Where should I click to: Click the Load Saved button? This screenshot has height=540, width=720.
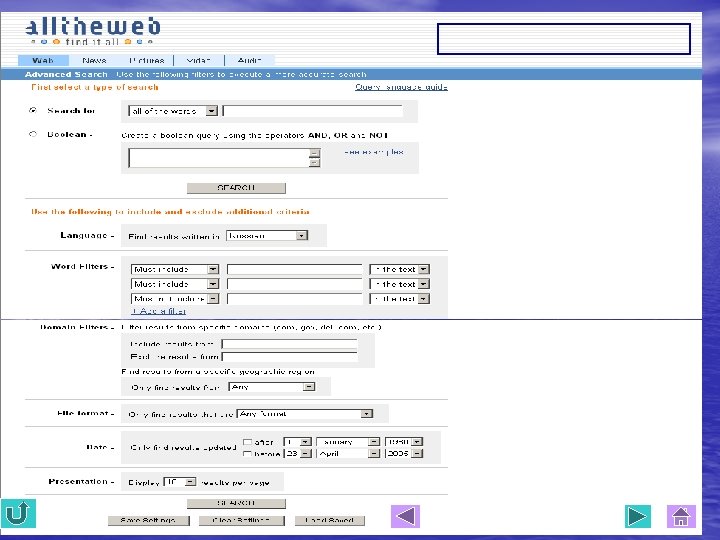tap(329, 520)
